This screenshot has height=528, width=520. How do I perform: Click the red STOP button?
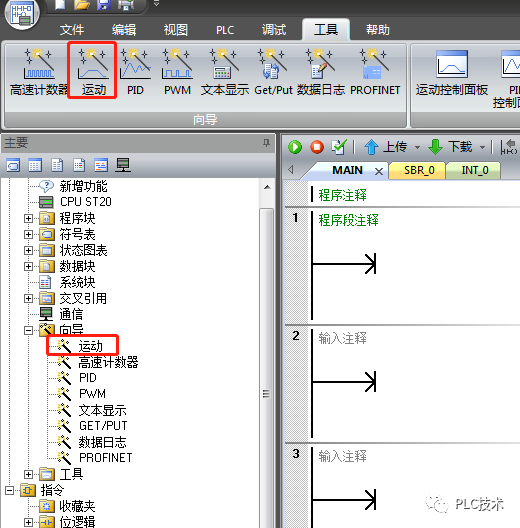point(317,147)
